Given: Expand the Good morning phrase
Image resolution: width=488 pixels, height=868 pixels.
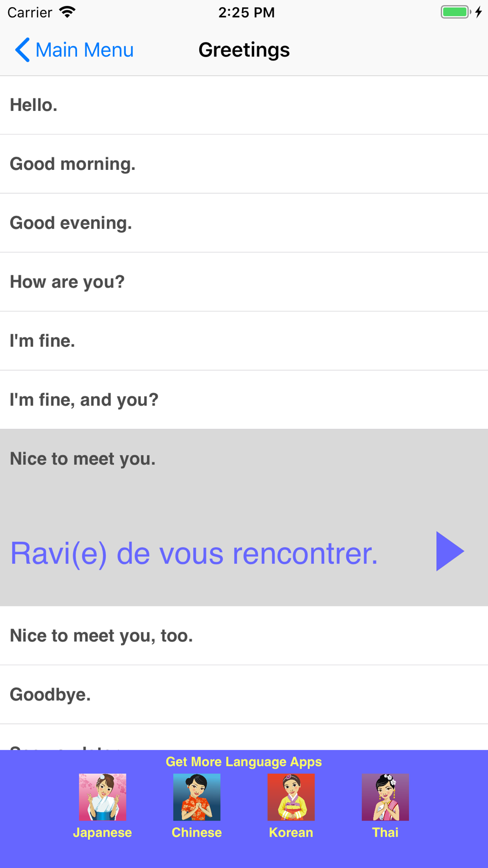Looking at the screenshot, I should click(x=244, y=164).
